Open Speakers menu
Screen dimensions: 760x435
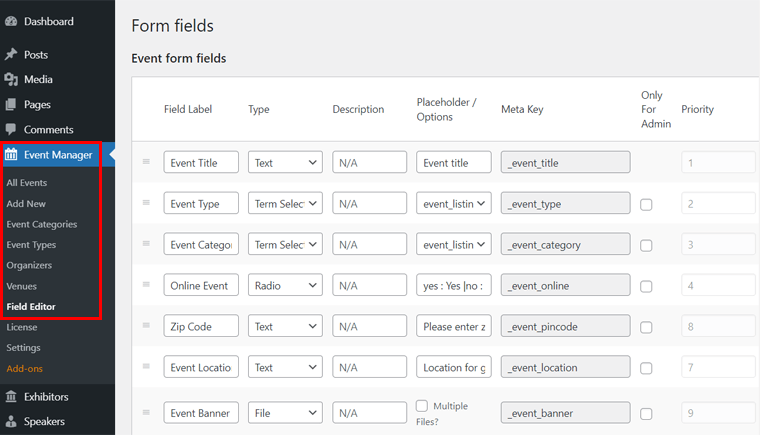44,421
